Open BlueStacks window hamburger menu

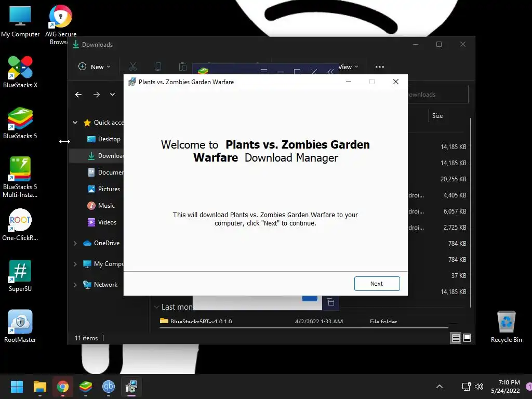point(264,71)
